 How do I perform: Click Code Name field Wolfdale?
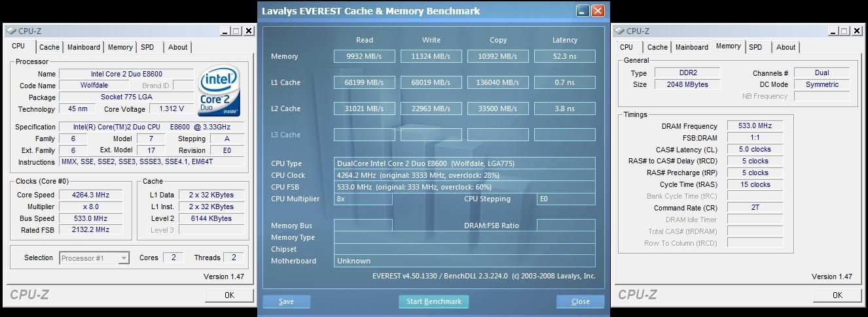coord(94,86)
